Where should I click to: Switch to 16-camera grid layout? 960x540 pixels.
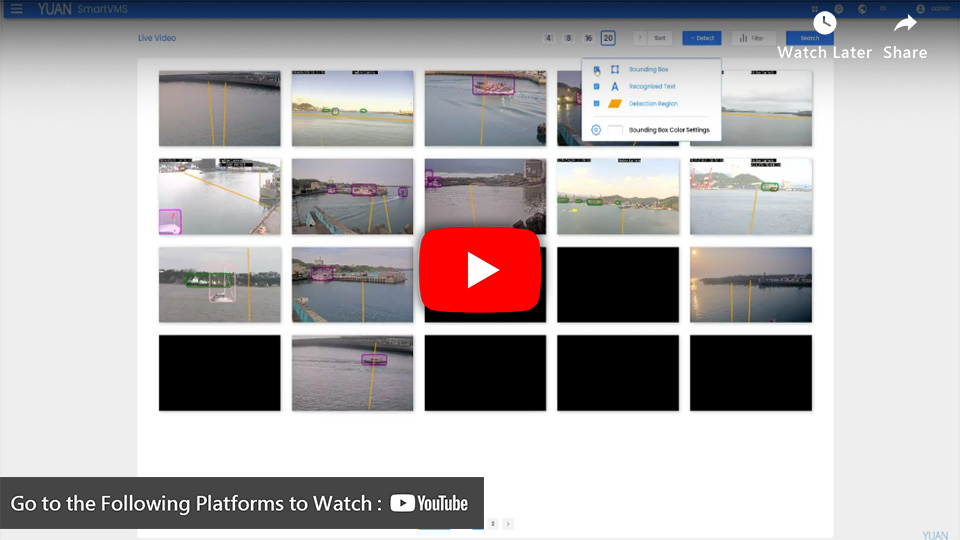click(x=588, y=38)
